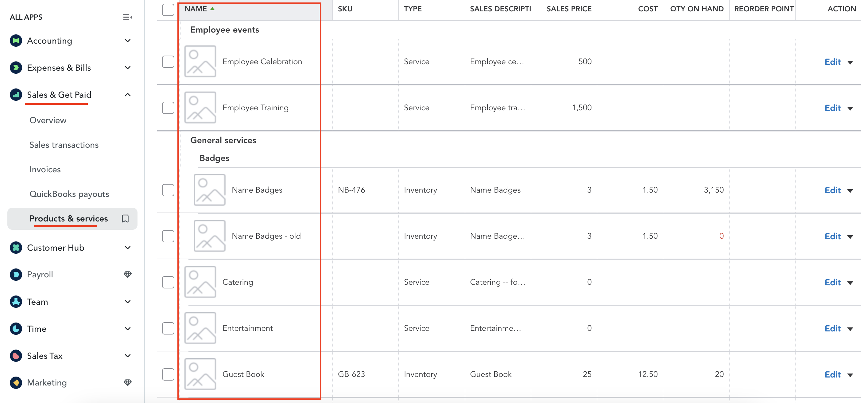Screen dimensions: 868x403
Task: Click the Customer Hub icon
Action: [16, 248]
